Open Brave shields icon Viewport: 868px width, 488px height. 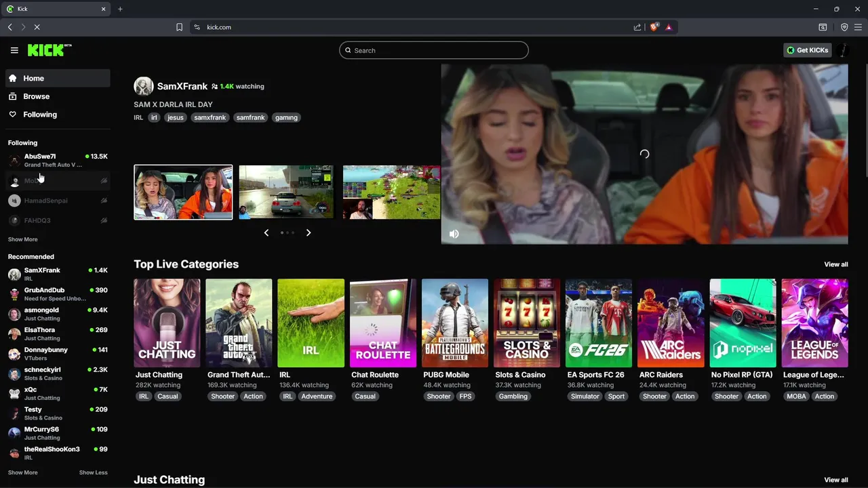click(x=654, y=27)
